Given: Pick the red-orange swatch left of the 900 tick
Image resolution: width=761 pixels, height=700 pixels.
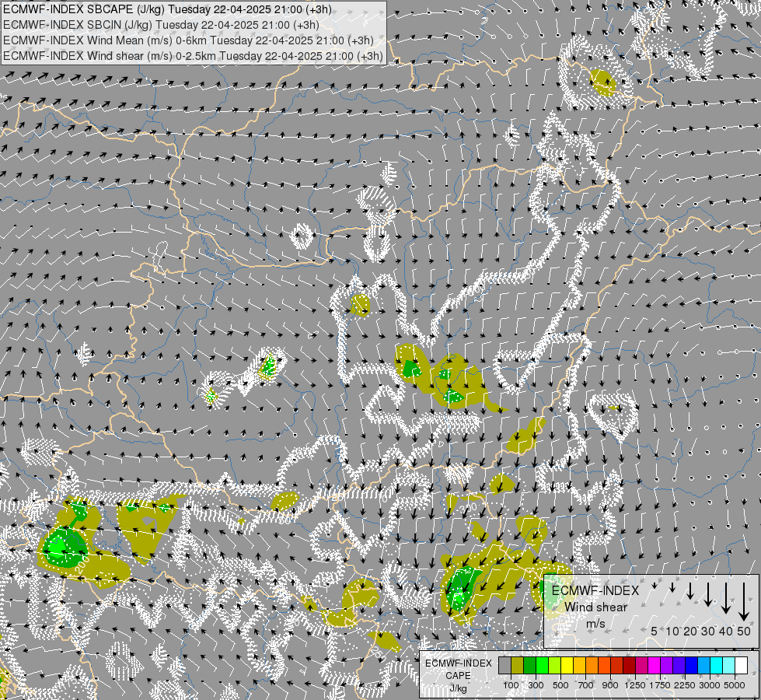Looking at the screenshot, I should (604, 665).
